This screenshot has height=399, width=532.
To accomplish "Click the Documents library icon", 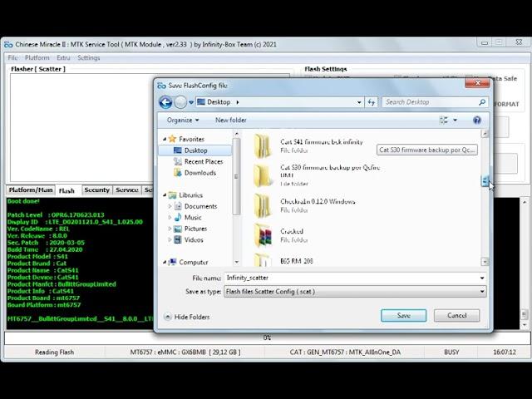I will pyautogui.click(x=178, y=206).
